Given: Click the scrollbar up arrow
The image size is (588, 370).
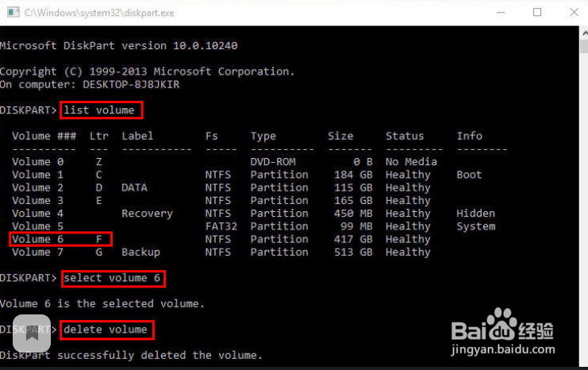Looking at the screenshot, I should pos(585,33).
